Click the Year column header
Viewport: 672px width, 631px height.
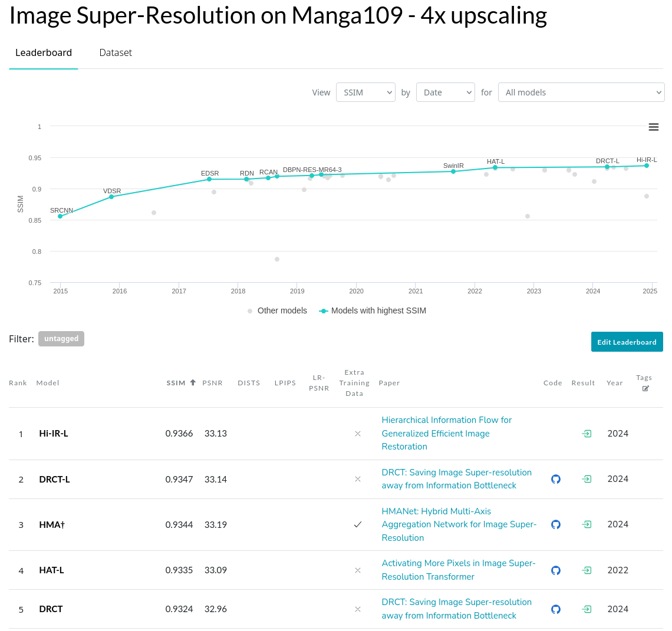click(x=615, y=383)
